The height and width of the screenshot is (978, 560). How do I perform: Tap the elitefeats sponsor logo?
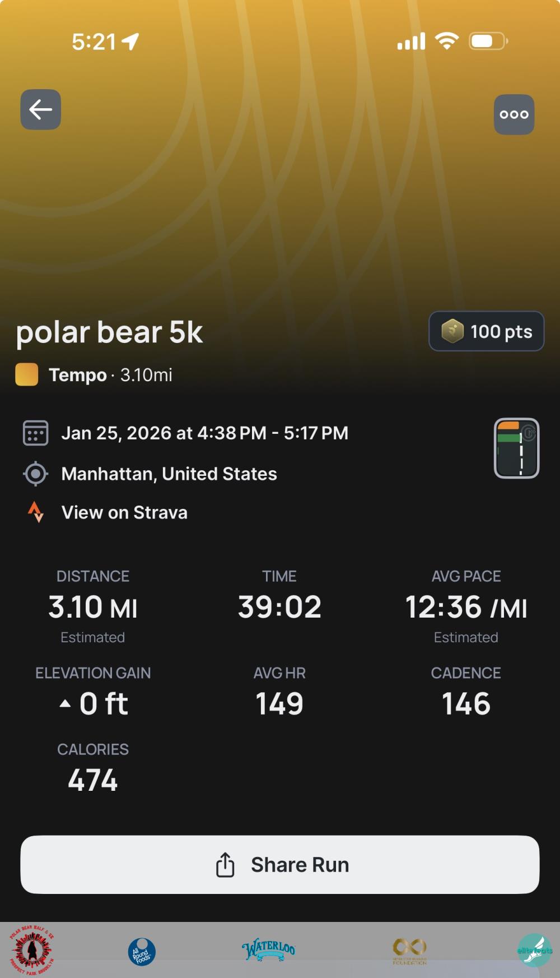[534, 950]
